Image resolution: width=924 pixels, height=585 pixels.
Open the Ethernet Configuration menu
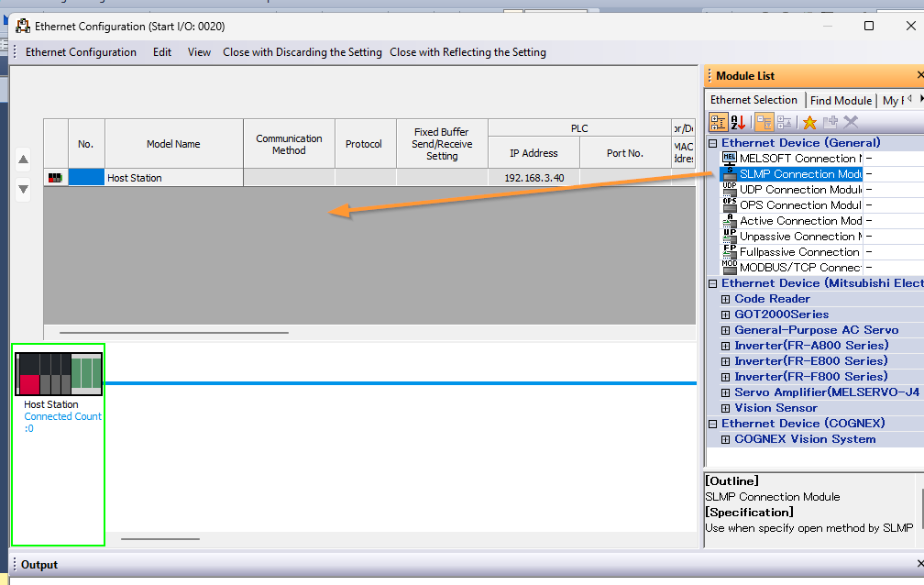coord(81,52)
